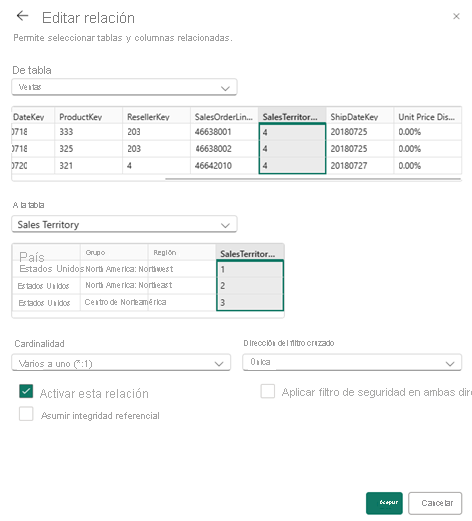Select DateKey column header
472x521 pixels.
(x=33, y=116)
